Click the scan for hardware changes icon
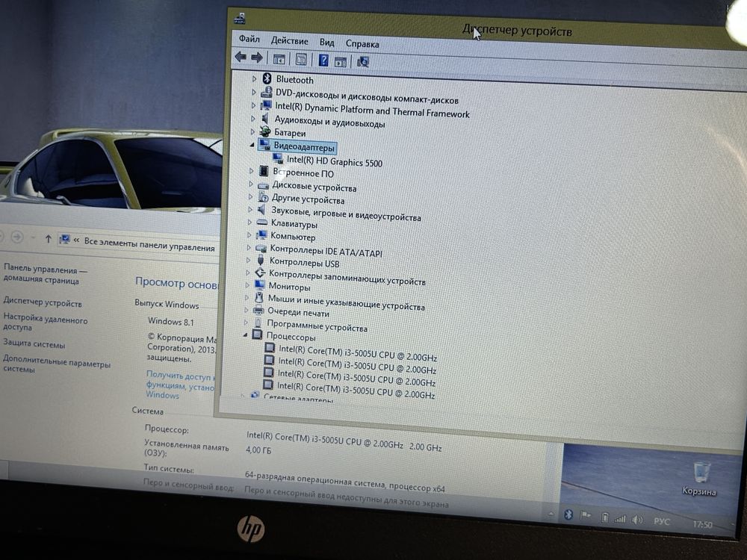The width and height of the screenshot is (747, 560). click(x=363, y=62)
